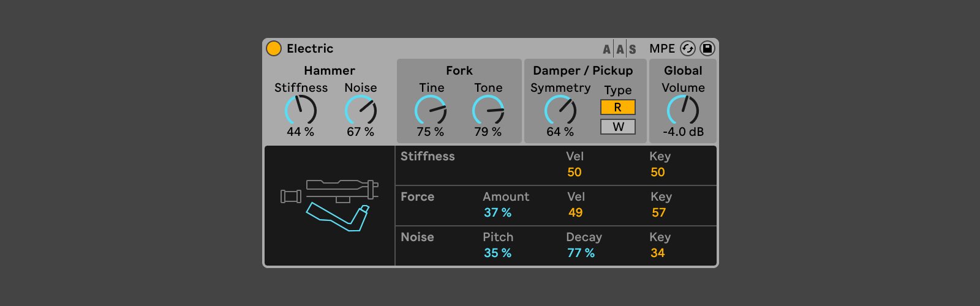This screenshot has height=306, width=980.
Task: Click the Hammer Stiffness knob
Action: click(300, 111)
